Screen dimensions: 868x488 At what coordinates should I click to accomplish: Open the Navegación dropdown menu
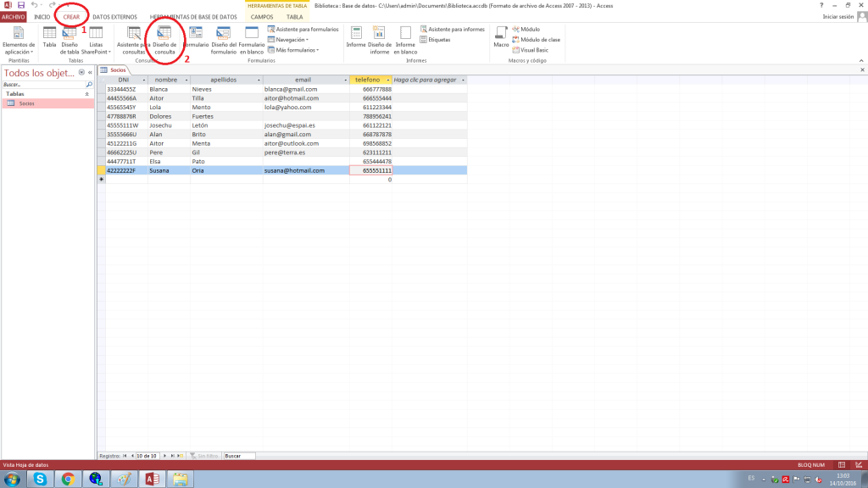[292, 40]
